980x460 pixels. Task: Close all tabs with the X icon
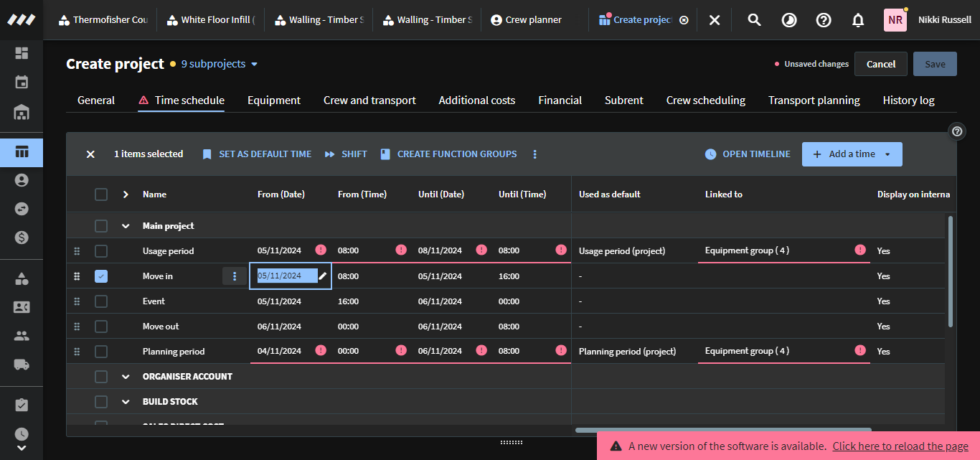(715, 20)
